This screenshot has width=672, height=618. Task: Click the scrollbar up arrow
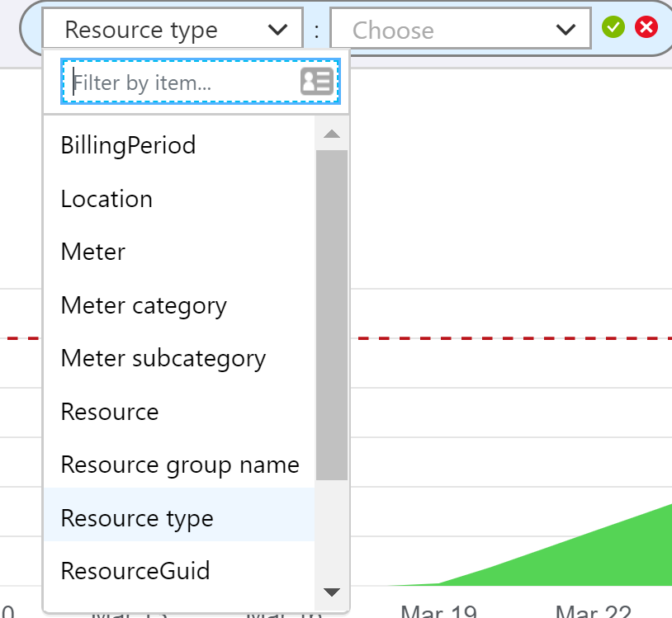[x=332, y=134]
